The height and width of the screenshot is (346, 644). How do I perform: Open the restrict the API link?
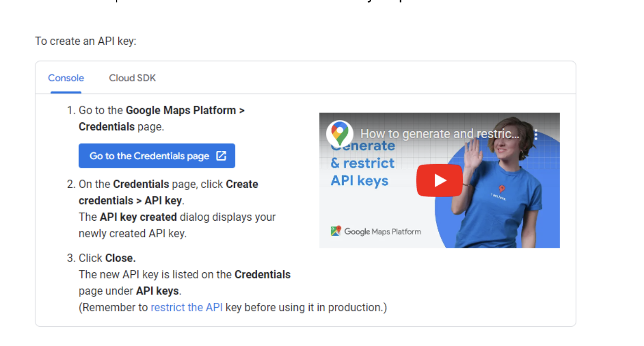pyautogui.click(x=187, y=307)
